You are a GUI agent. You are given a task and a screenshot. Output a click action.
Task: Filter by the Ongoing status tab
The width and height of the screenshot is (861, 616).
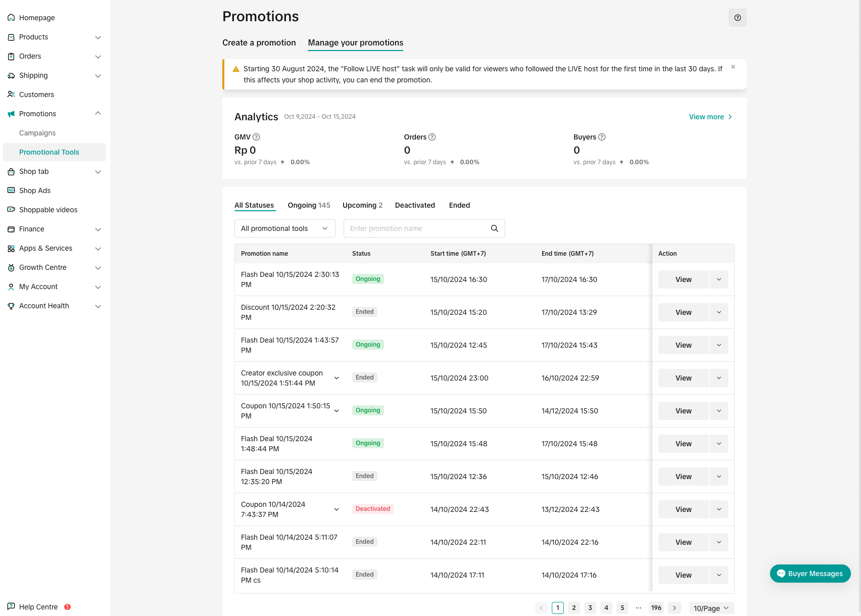(x=308, y=205)
